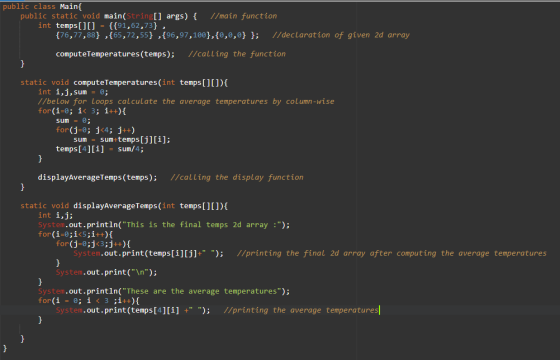Click the 'displayAverageTemps(temps);' call

pos(98,178)
